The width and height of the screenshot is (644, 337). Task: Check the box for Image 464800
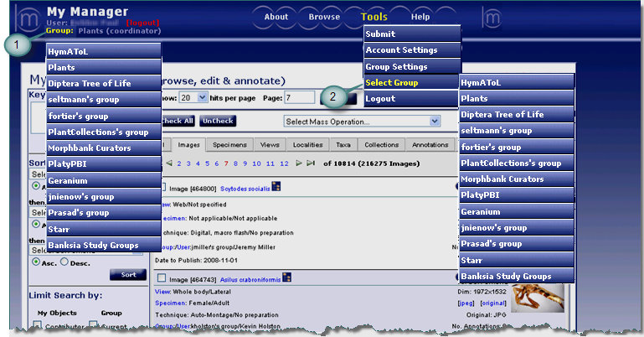tap(163, 187)
